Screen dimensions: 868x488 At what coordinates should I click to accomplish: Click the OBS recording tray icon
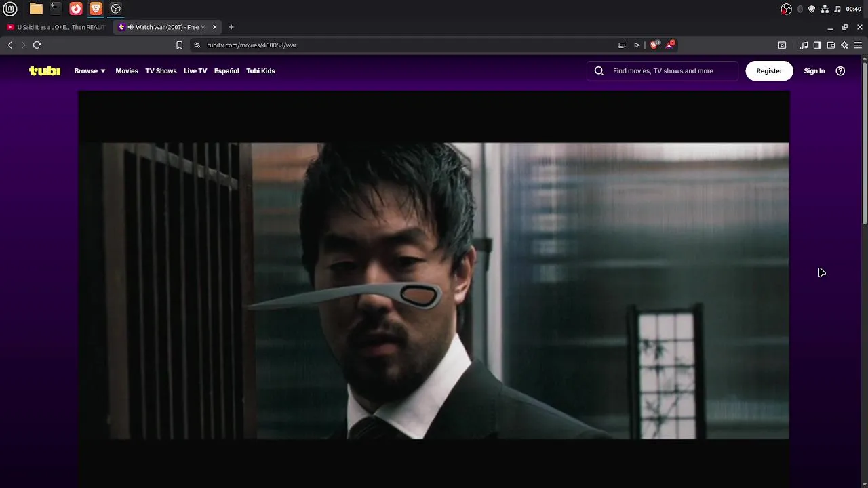point(786,9)
